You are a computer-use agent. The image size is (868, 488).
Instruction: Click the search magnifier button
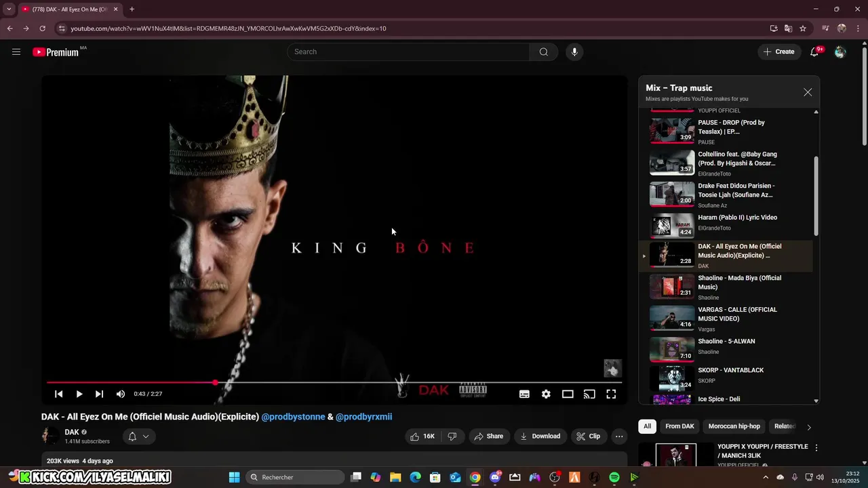544,52
